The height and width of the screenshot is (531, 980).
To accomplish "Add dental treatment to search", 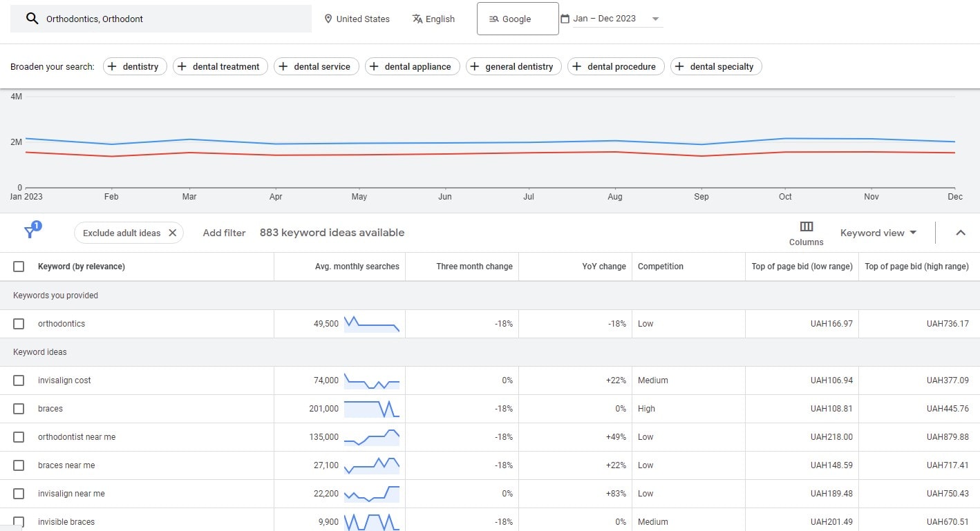I will [220, 66].
